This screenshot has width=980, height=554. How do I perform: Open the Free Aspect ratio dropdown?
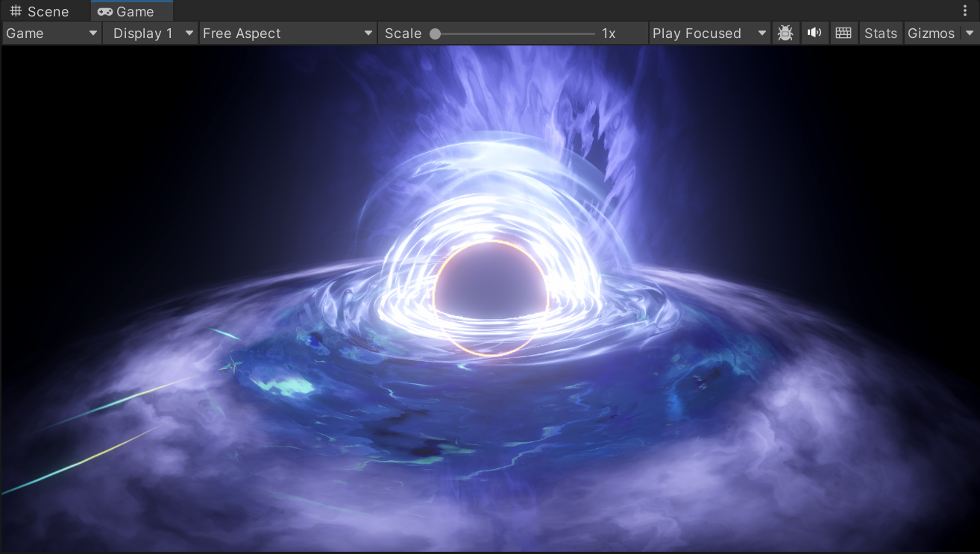coord(287,34)
